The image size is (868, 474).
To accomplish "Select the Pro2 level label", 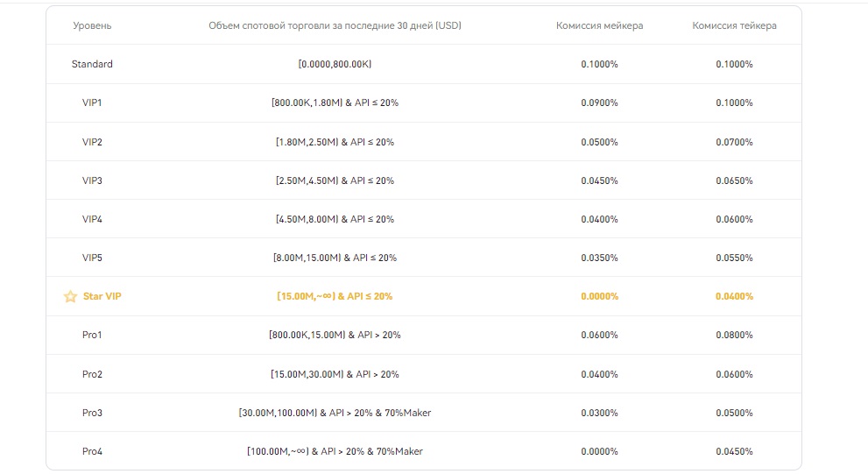I will click(x=92, y=374).
